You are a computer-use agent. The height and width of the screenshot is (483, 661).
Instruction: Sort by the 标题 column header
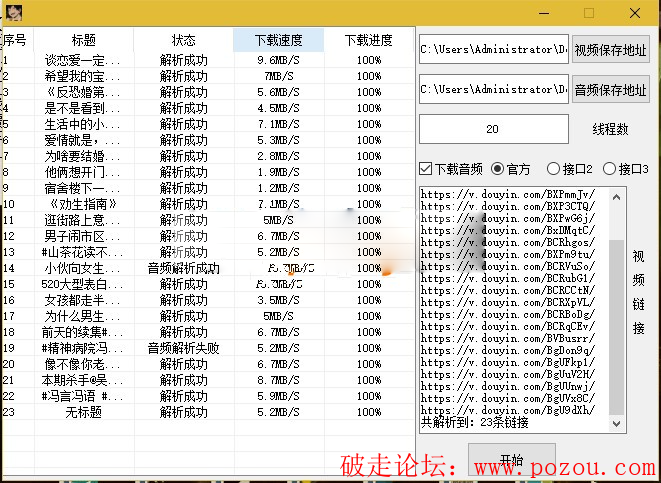(x=83, y=40)
